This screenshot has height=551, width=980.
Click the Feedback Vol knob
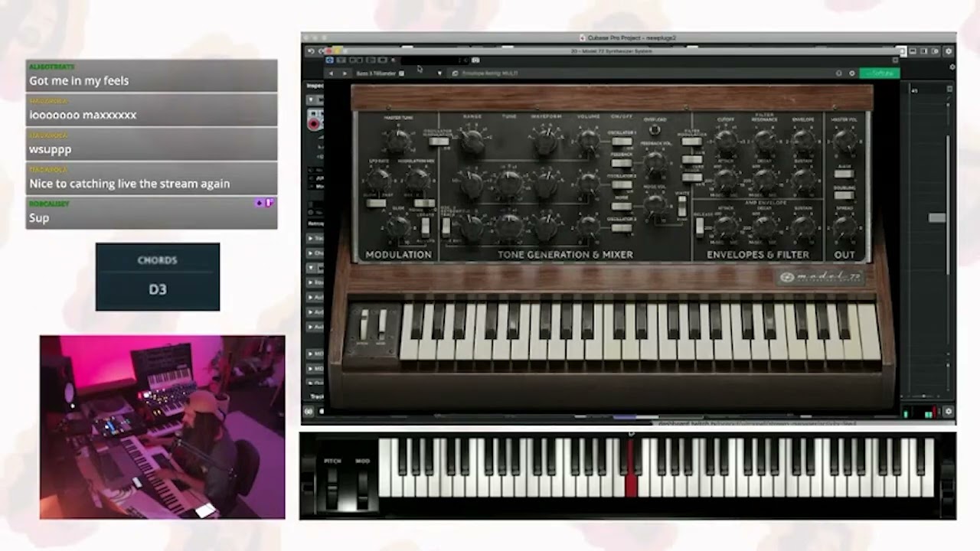(x=655, y=162)
